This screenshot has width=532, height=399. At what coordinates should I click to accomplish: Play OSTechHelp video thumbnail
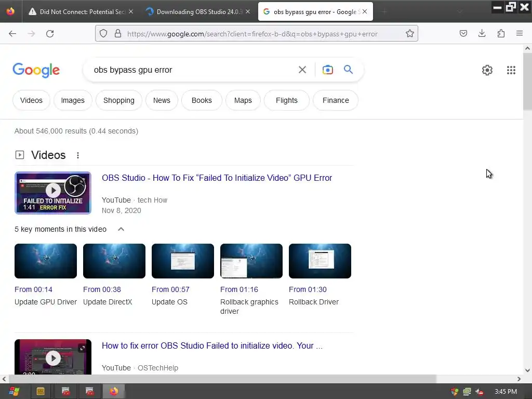pos(53,357)
